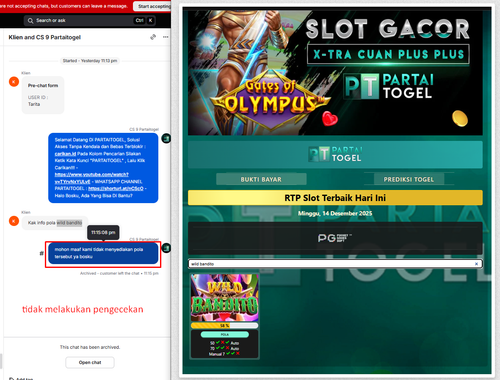Click the search magnifier icon
This screenshot has height=380, width=500.
(x=30, y=21)
